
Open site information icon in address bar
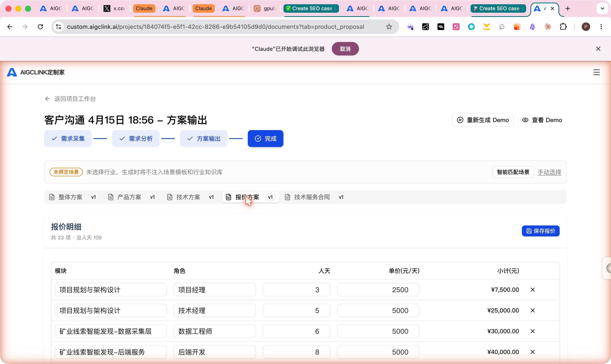[58, 27]
